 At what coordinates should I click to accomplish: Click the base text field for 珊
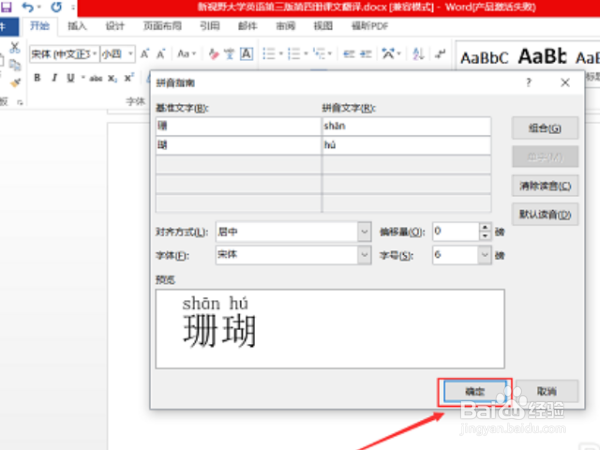[238, 126]
